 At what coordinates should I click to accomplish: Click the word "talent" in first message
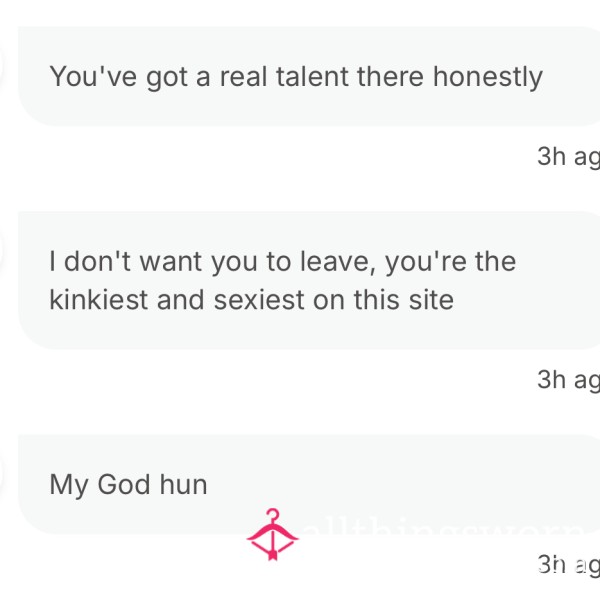(312, 77)
